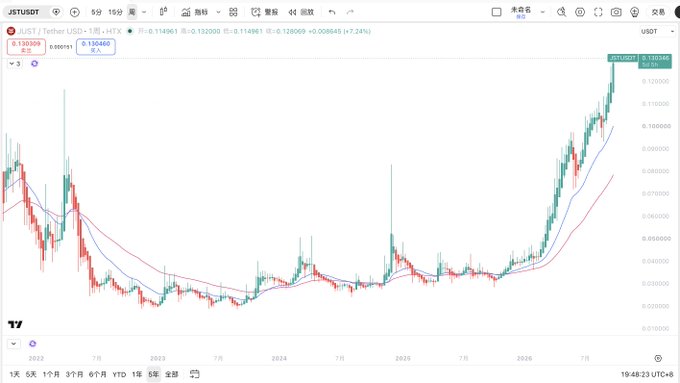Image resolution: width=680 pixels, height=383 pixels.
Task: Open the JSTUSDT symbol search box
Action: (x=24, y=12)
